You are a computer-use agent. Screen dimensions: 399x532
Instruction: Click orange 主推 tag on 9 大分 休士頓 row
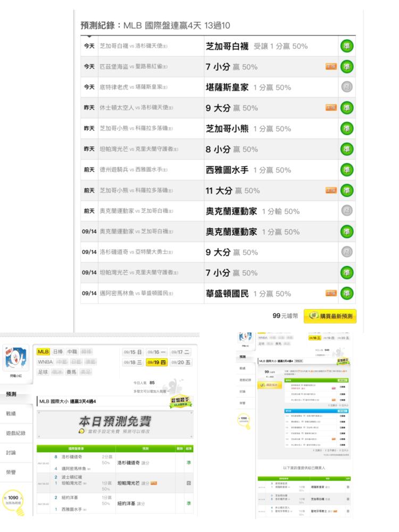[x=331, y=107]
